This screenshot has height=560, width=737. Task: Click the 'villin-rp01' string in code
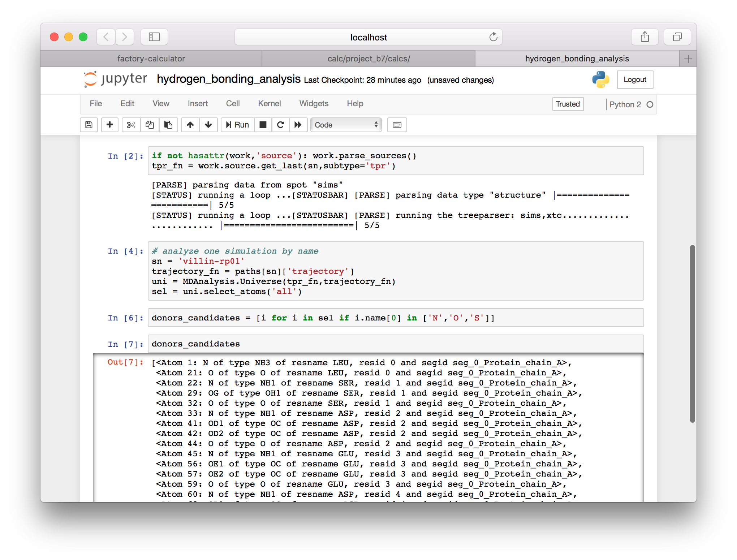click(x=211, y=261)
